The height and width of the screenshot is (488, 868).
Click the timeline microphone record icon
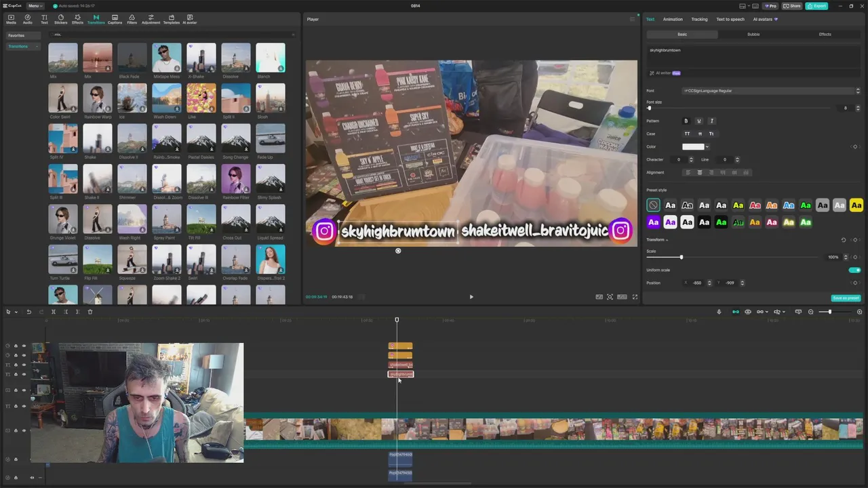click(x=719, y=312)
